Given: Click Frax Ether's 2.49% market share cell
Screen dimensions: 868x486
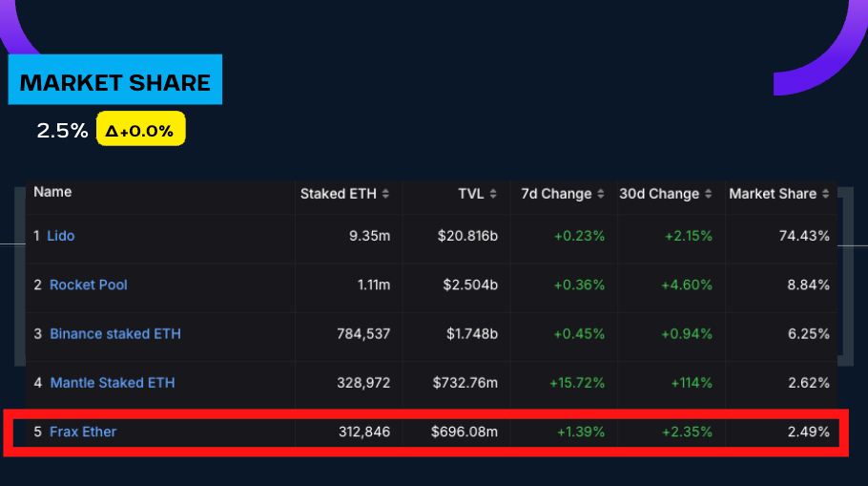Looking at the screenshot, I should click(808, 432).
